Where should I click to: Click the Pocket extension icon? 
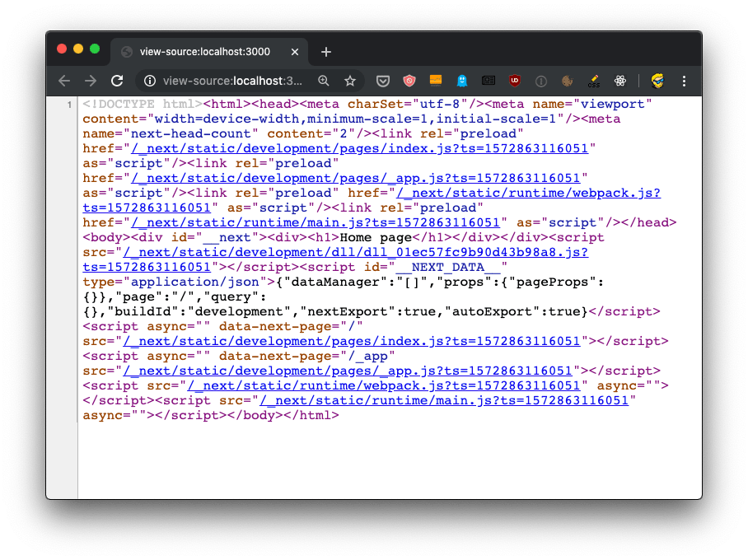click(x=383, y=81)
